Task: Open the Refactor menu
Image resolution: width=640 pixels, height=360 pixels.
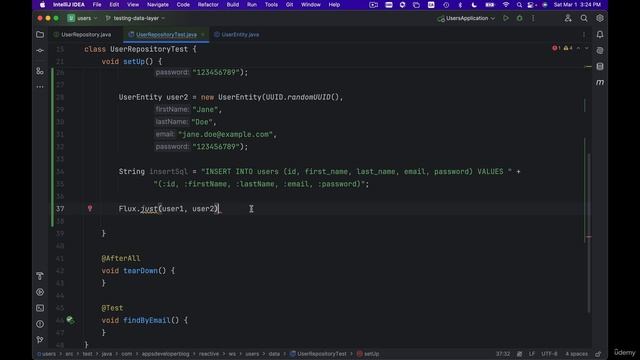Action: click(x=208, y=4)
